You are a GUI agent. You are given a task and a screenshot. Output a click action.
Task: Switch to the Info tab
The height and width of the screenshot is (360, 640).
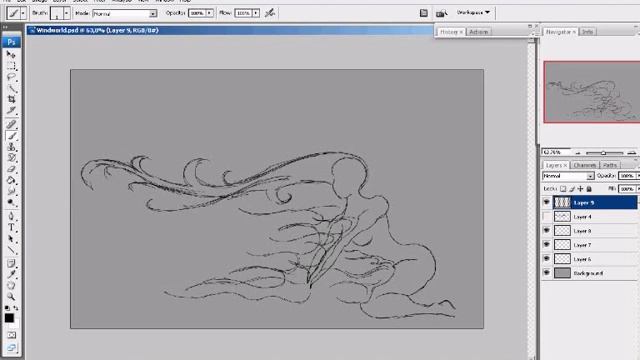pyautogui.click(x=587, y=32)
